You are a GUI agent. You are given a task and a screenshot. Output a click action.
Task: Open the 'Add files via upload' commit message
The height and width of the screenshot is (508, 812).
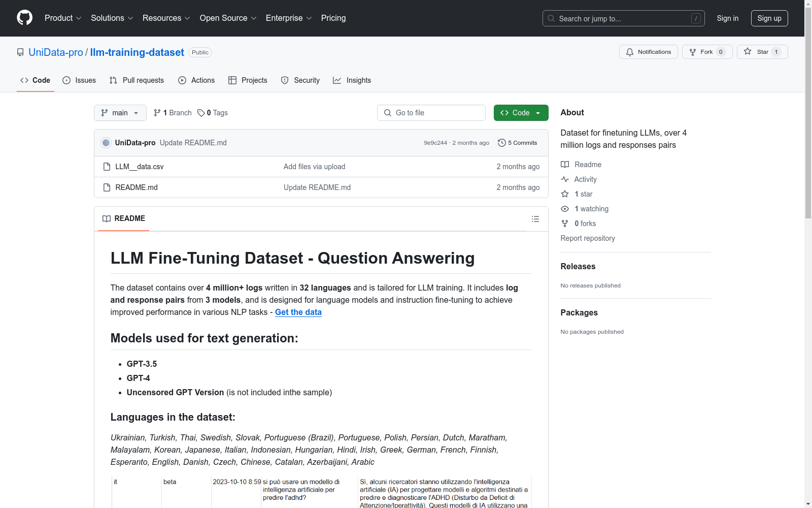click(x=314, y=167)
